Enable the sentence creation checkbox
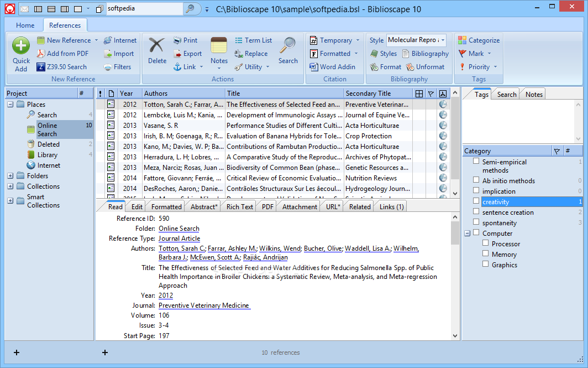588x368 pixels. [476, 211]
